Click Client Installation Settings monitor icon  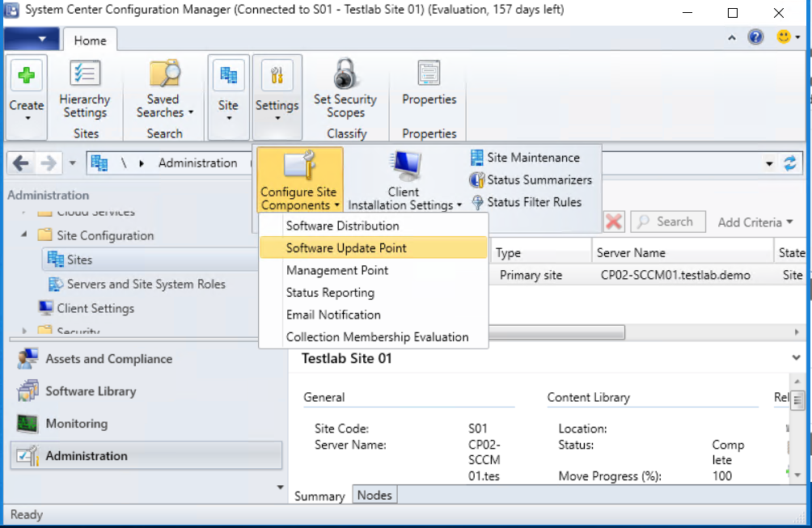point(405,166)
